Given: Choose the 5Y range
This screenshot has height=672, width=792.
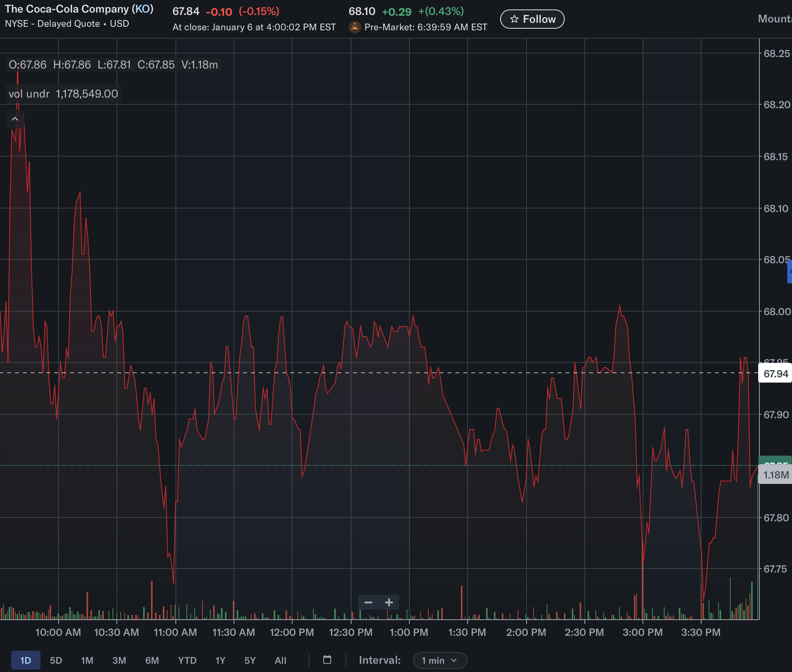Looking at the screenshot, I should [x=250, y=660].
